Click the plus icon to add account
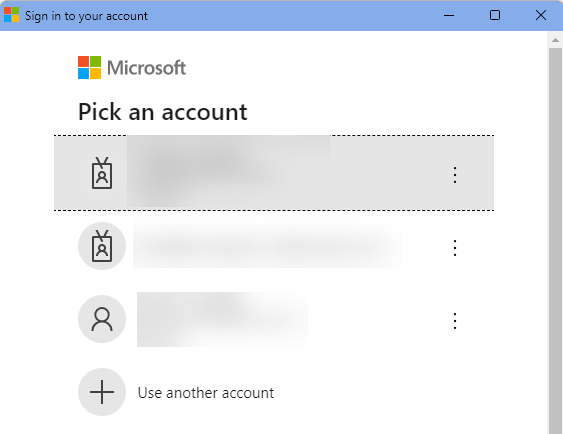Image resolution: width=563 pixels, height=434 pixels. 102,392
